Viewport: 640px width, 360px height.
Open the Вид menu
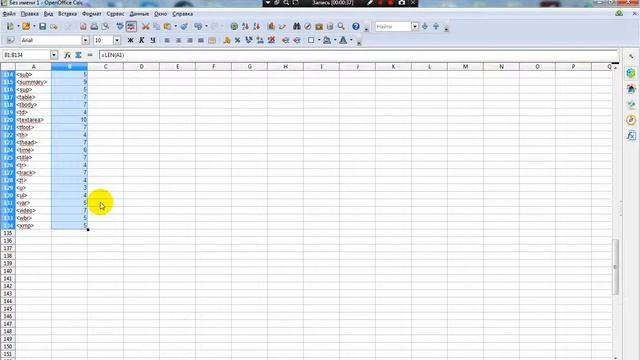pyautogui.click(x=48, y=14)
